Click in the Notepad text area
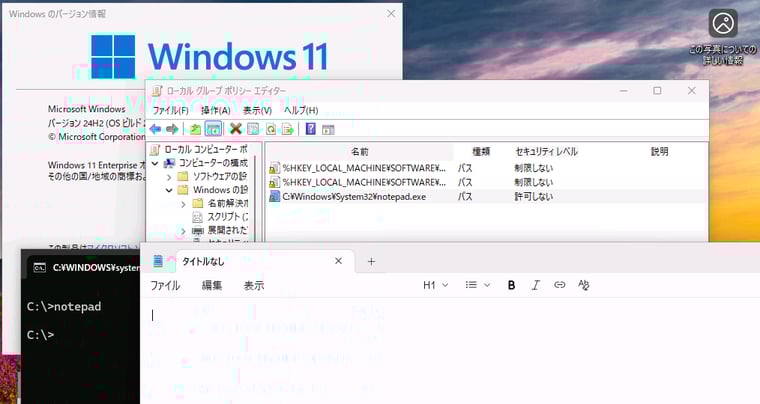This screenshot has height=404, width=760. (450, 351)
